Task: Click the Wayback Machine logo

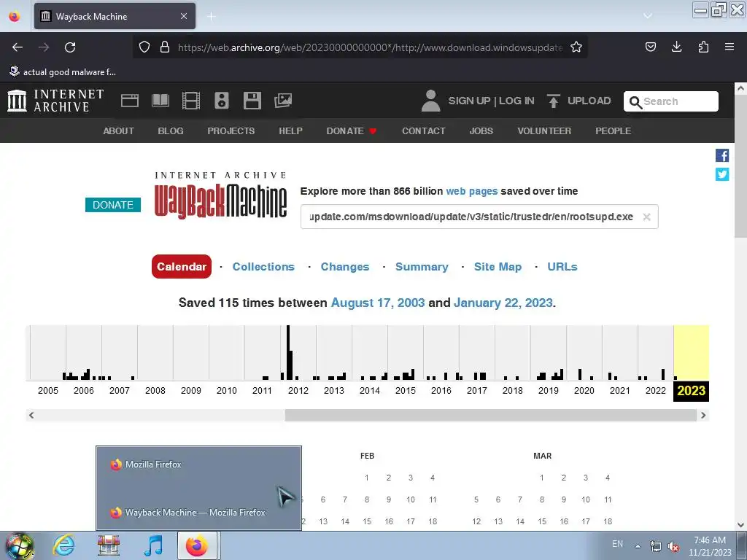Action: click(220, 196)
